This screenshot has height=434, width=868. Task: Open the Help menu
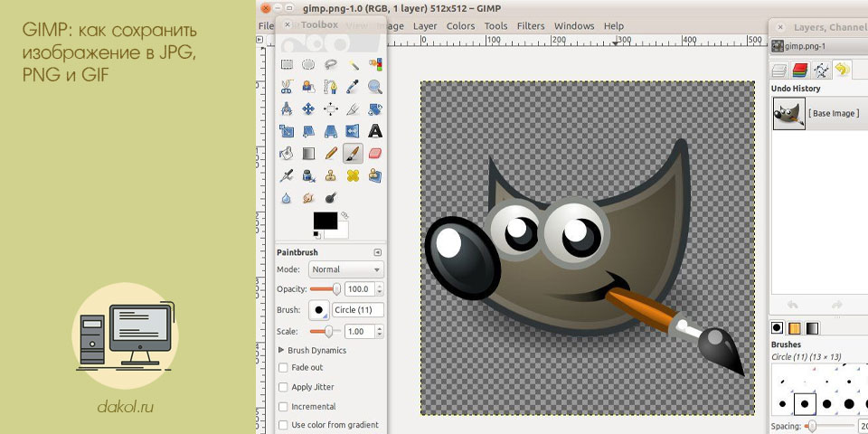pos(614,26)
